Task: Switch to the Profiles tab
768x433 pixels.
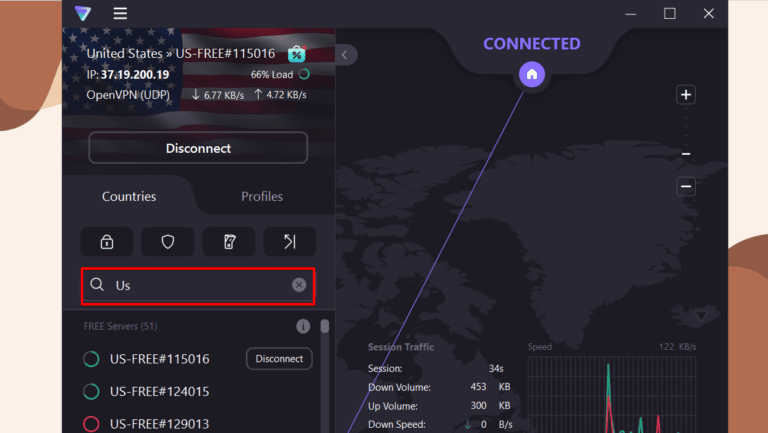Action: coord(262,196)
